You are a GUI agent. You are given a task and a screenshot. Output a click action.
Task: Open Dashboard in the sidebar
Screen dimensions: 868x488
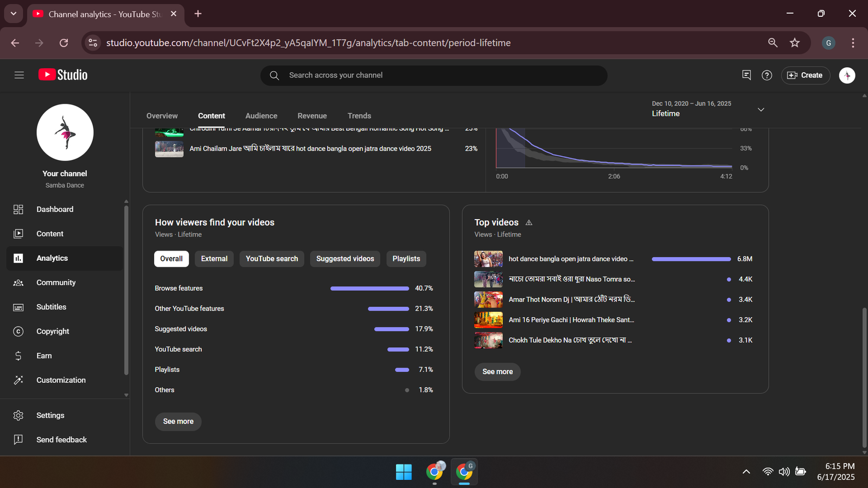click(x=65, y=209)
